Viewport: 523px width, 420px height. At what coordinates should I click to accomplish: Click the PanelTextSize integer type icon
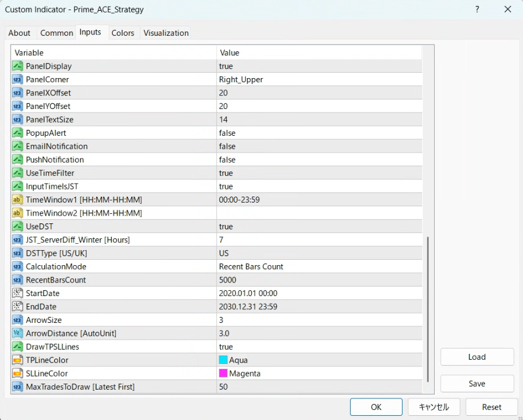[x=17, y=119]
